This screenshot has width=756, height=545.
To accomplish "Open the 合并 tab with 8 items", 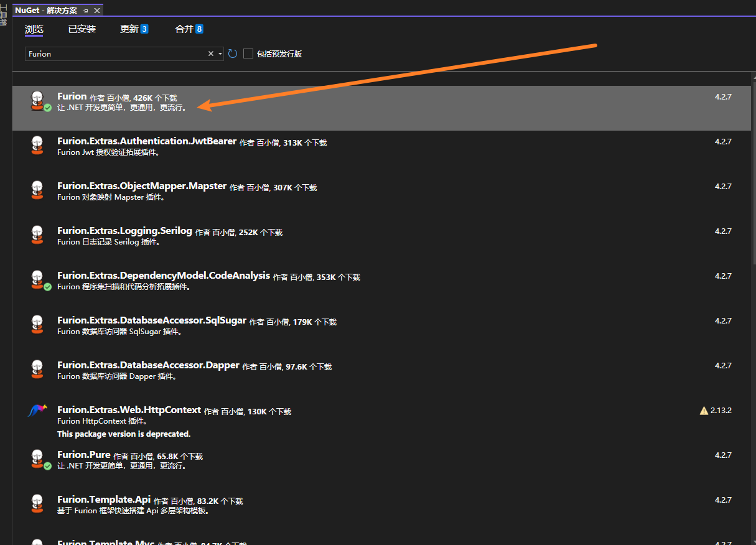I will tap(189, 29).
